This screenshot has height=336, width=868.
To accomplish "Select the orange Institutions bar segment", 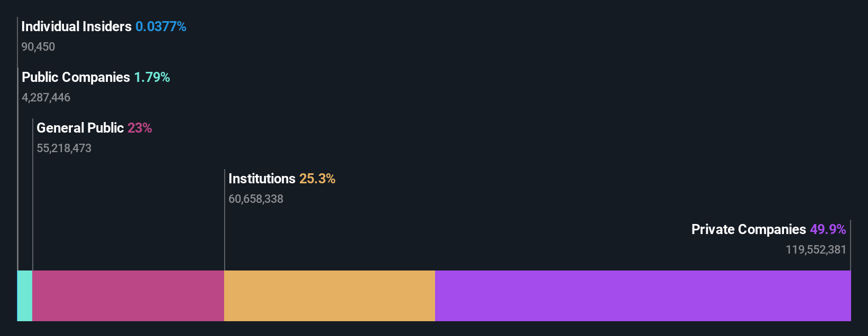I will click(329, 296).
